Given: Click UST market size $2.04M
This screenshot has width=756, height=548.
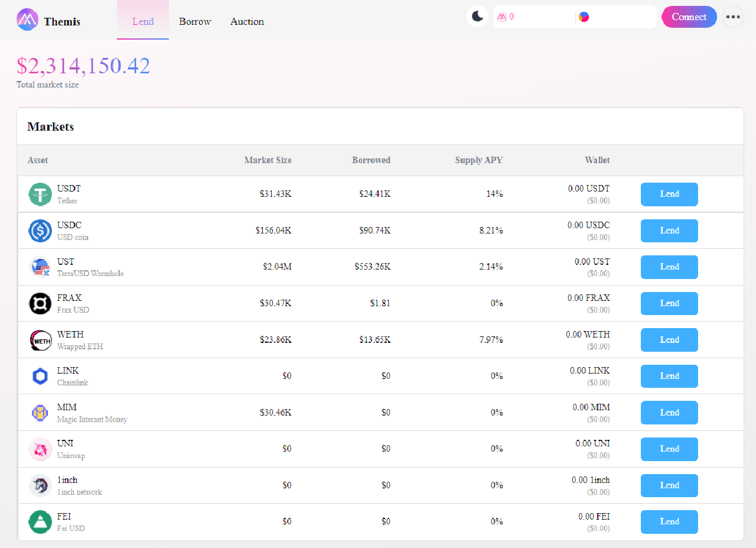Looking at the screenshot, I should point(277,267).
